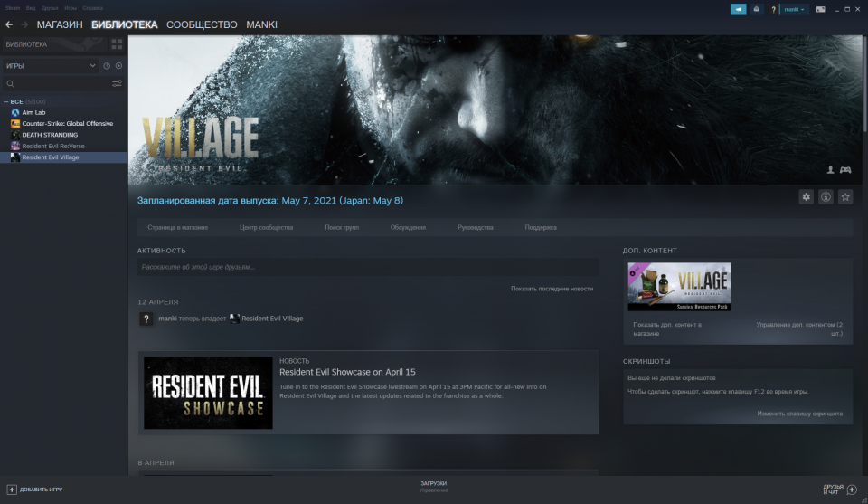The width and height of the screenshot is (868, 504).
Task: Click the single-player person icon on banner
Action: coord(830,170)
